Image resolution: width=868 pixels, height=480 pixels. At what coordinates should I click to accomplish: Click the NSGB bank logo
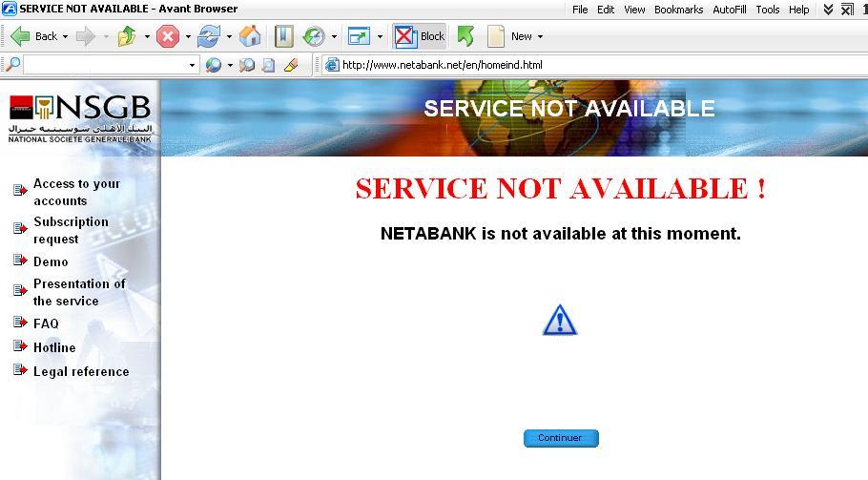pyautogui.click(x=80, y=118)
